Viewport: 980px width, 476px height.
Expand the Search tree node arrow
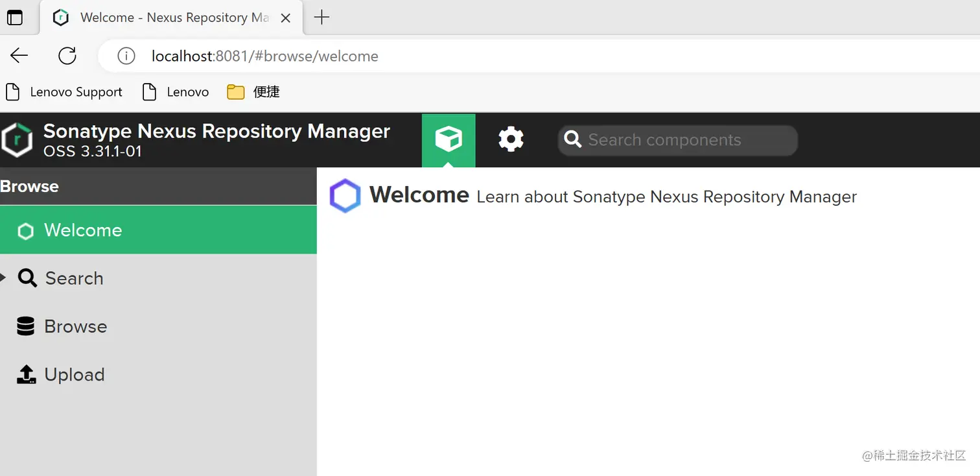click(x=3, y=278)
